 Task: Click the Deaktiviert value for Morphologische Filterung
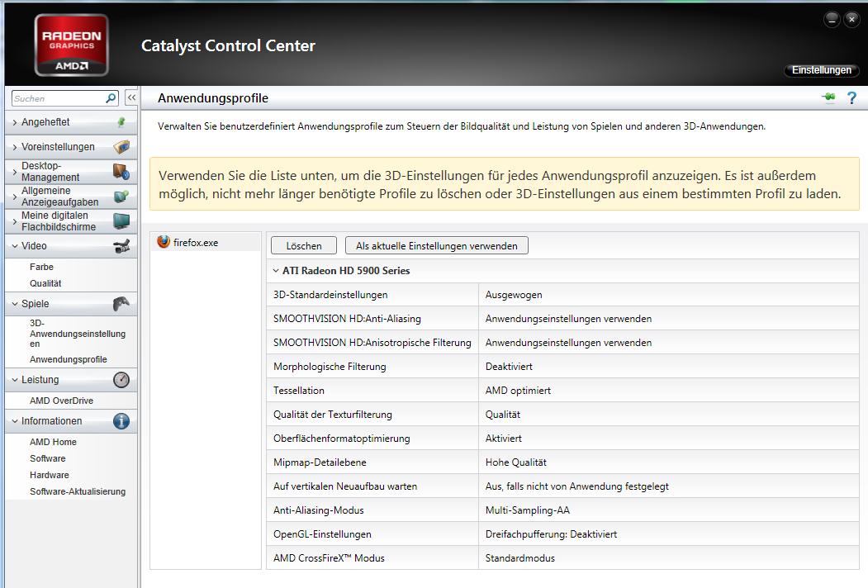(x=509, y=367)
